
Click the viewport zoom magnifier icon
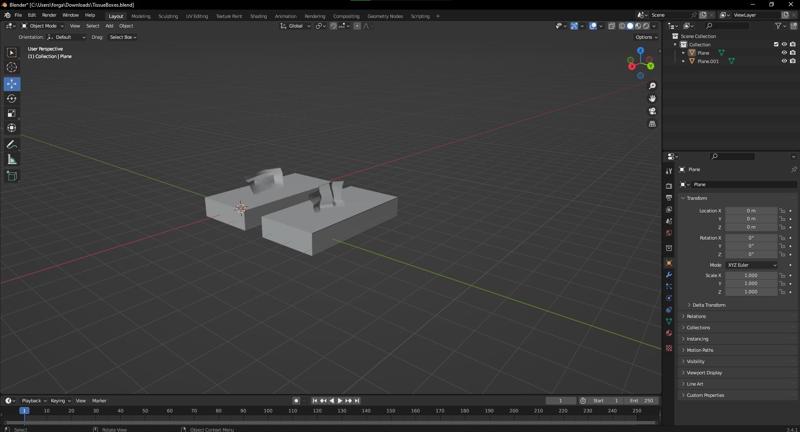click(x=652, y=86)
